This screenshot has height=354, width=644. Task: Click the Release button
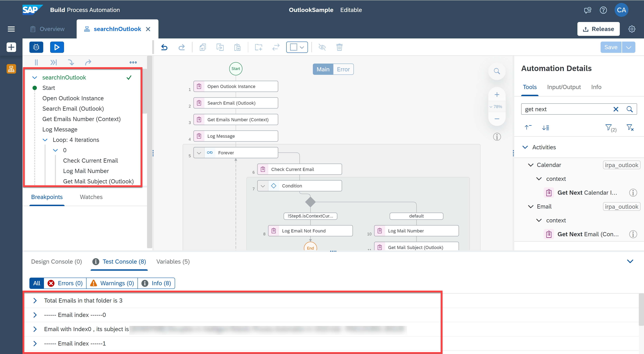(599, 29)
